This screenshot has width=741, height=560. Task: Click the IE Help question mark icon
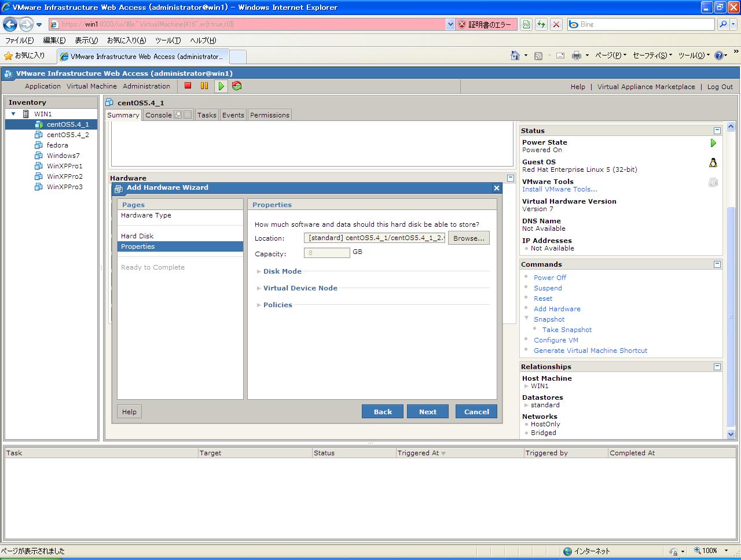[718, 56]
